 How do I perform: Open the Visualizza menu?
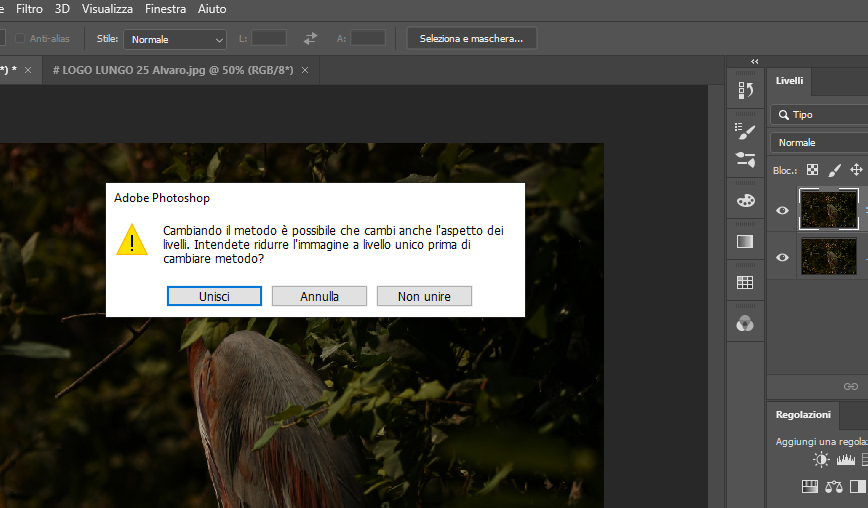[107, 9]
